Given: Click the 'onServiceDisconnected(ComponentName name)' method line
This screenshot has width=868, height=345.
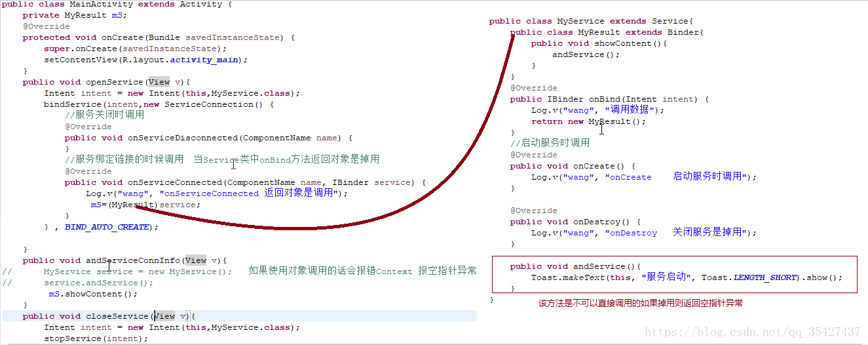Looking at the screenshot, I should tap(208, 138).
